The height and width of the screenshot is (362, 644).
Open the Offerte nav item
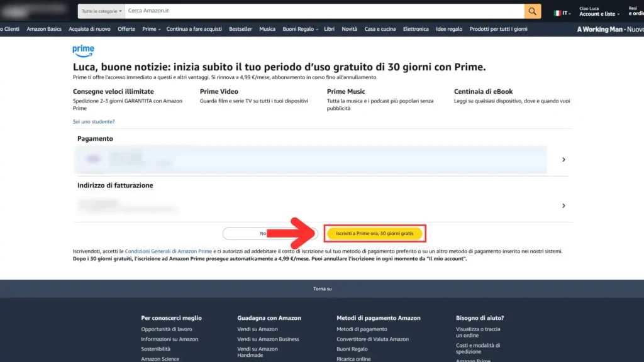coord(126,29)
